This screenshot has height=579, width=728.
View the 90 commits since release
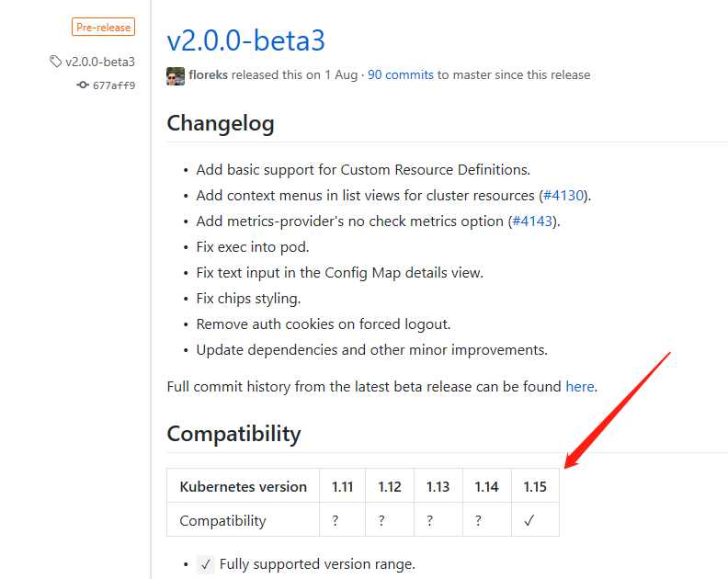(400, 74)
